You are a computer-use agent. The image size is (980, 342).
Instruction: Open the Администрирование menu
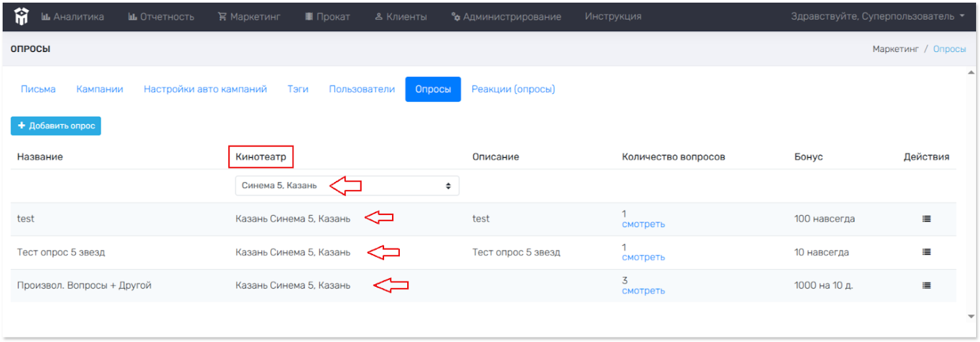(x=506, y=16)
